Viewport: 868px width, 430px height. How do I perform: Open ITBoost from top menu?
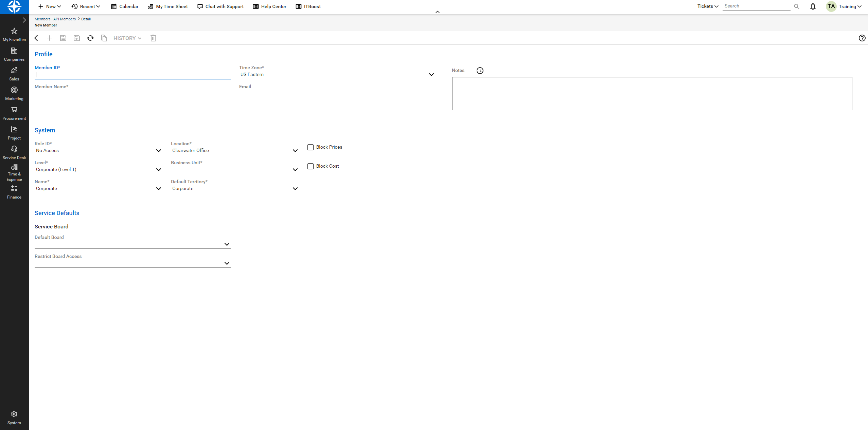coord(308,6)
